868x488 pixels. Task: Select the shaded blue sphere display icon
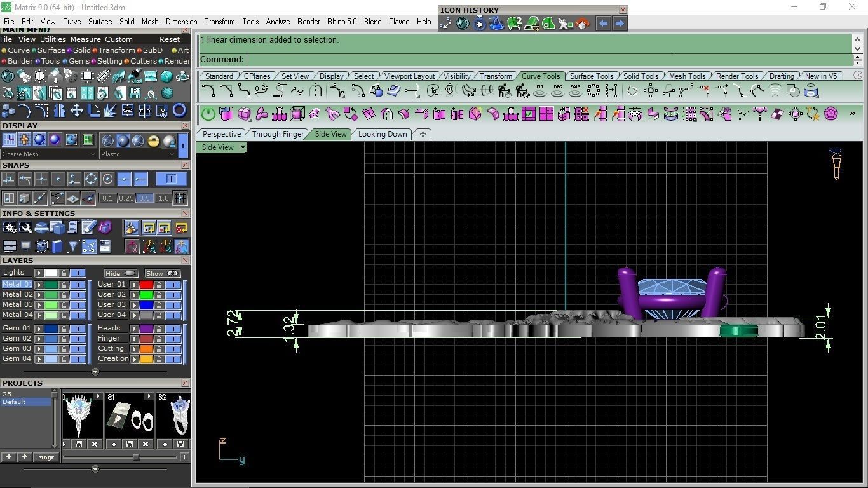pyautogui.click(x=40, y=140)
